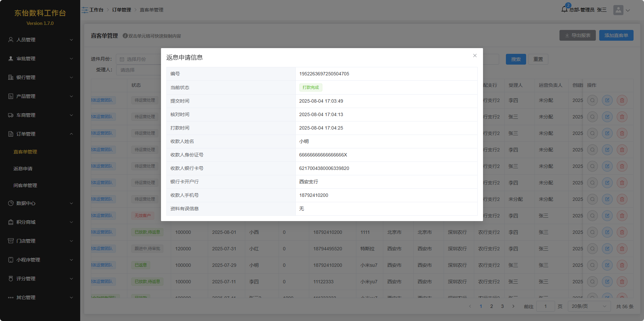The width and height of the screenshot is (644, 321).
Task: Click the 添加直客单 button
Action: tap(616, 35)
